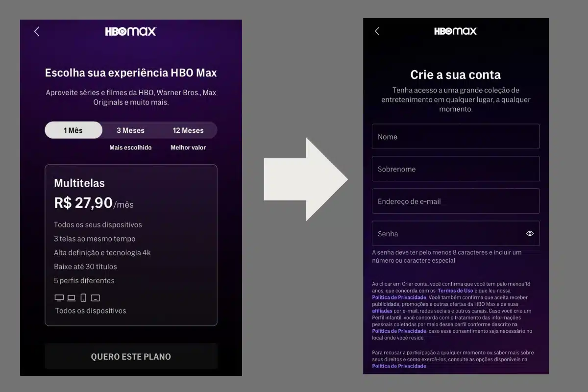Select the 1 Mês billing period
This screenshot has height=392, width=588.
[73, 130]
